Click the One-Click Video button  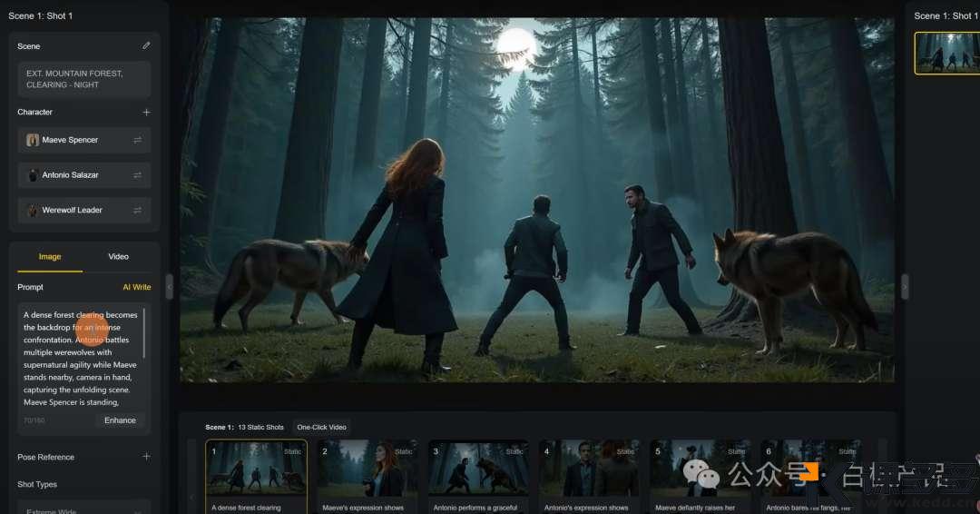pyautogui.click(x=322, y=427)
